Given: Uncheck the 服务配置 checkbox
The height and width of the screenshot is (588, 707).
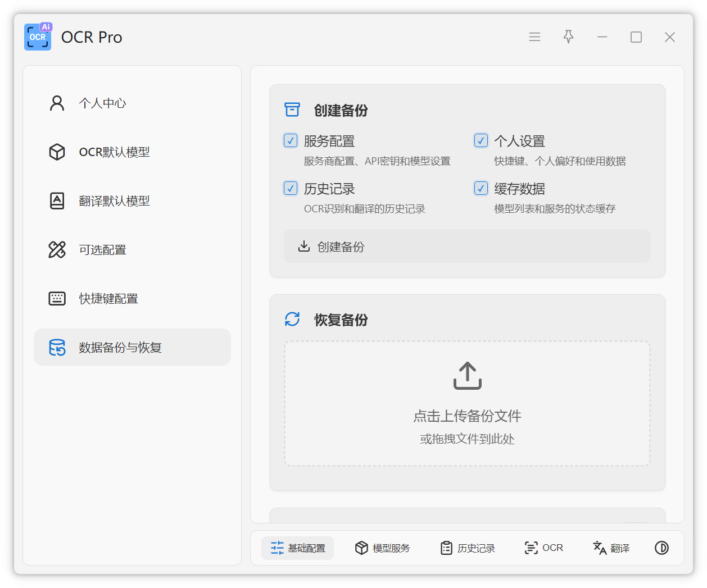Looking at the screenshot, I should [291, 140].
